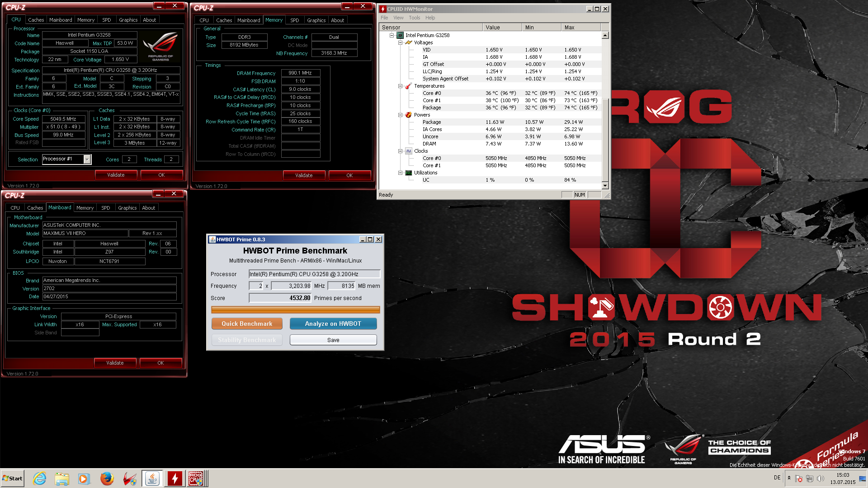Click OK in the Memory tab CPU-Z window
The image size is (868, 488).
(x=349, y=175)
